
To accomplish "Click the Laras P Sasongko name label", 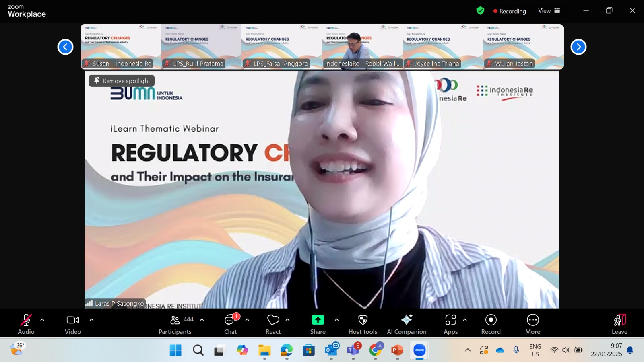I will coord(115,304).
